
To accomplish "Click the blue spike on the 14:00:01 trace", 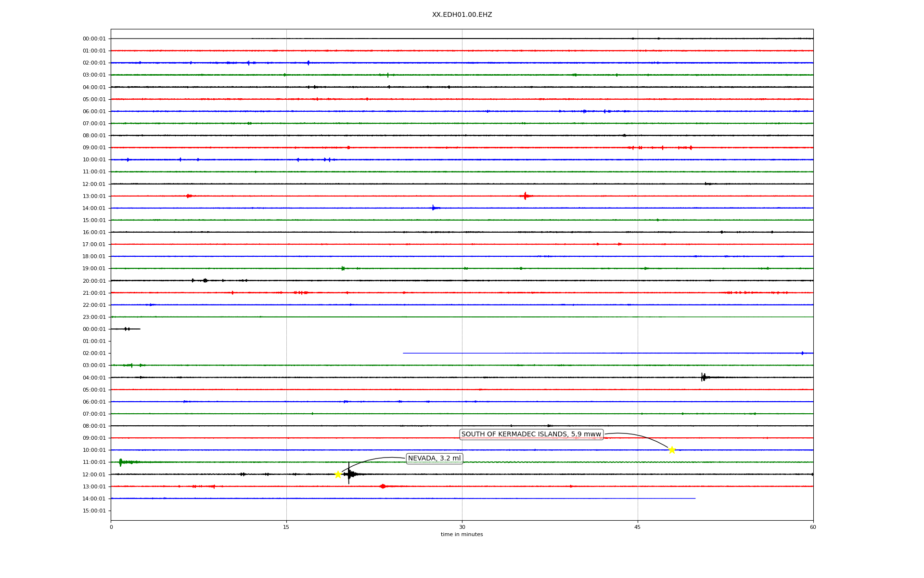I will pos(433,208).
